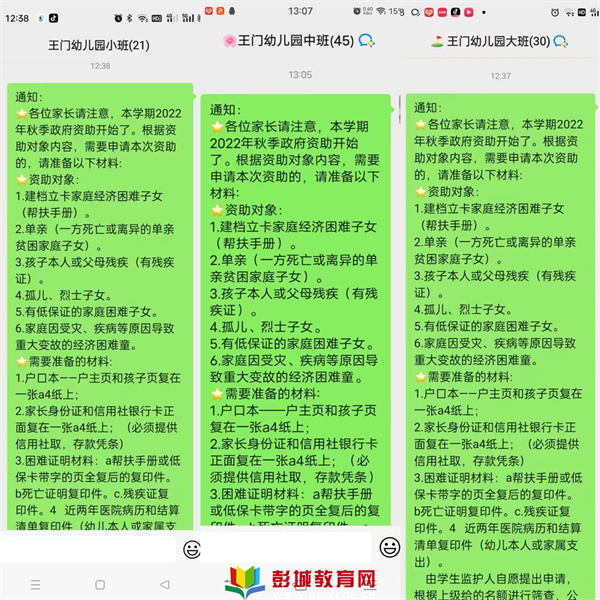Screen dimensions: 600x600
Task: Tap the recent-apps menu icon in the navigation bar
Action: click(35, 584)
